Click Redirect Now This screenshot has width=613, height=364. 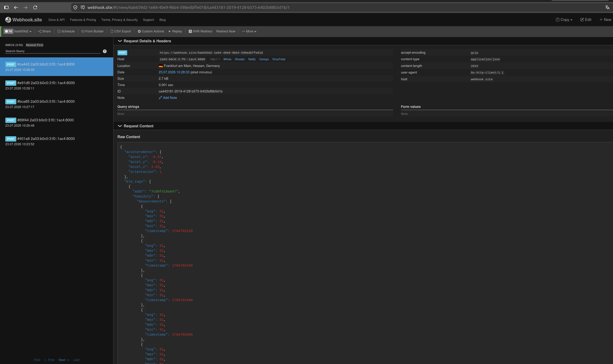coord(226,31)
